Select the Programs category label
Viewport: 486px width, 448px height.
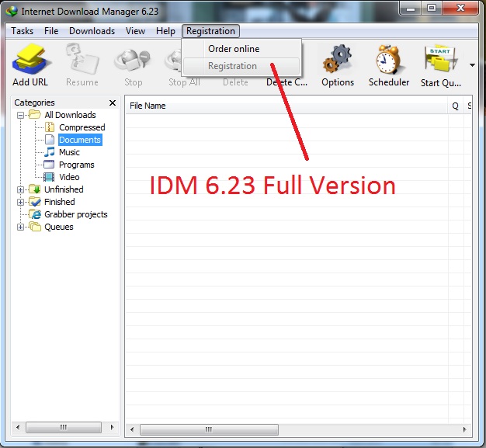pos(77,165)
